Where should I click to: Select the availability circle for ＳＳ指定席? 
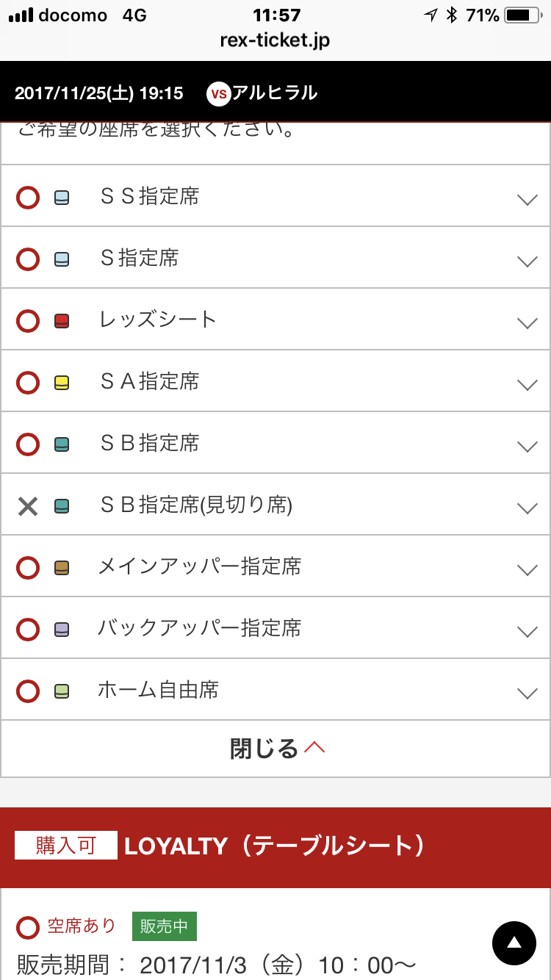(x=28, y=198)
